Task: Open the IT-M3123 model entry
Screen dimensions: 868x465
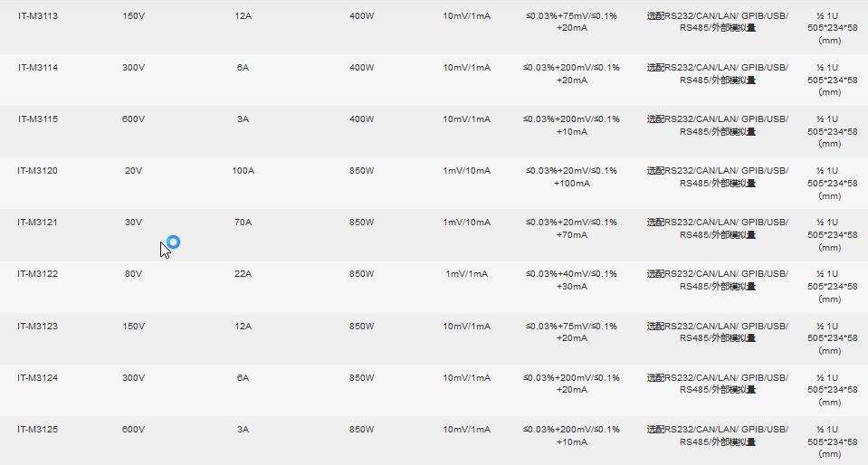Action: tap(38, 326)
